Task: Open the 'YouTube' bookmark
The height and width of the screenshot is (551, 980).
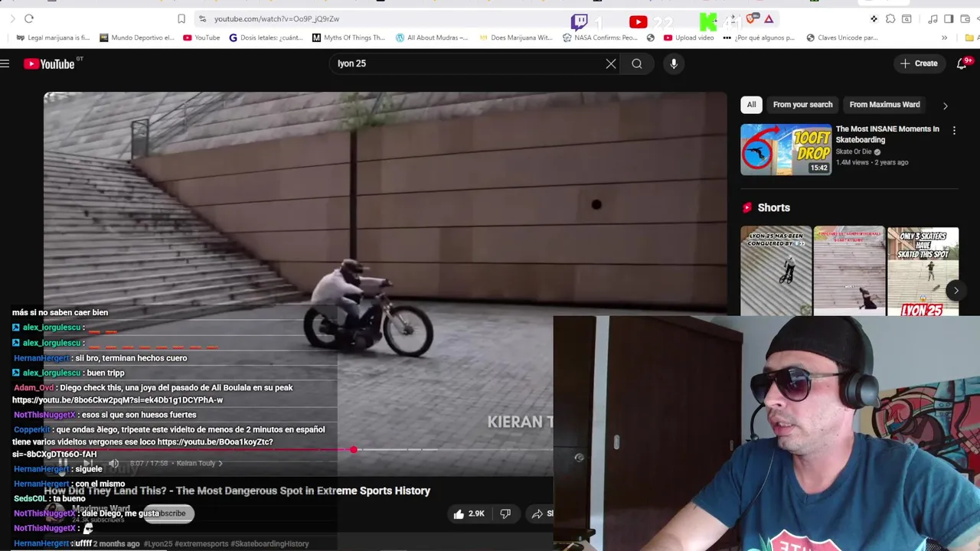Action: point(201,37)
